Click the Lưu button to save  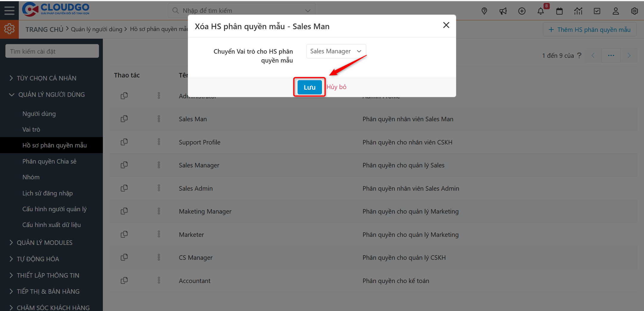tap(309, 87)
